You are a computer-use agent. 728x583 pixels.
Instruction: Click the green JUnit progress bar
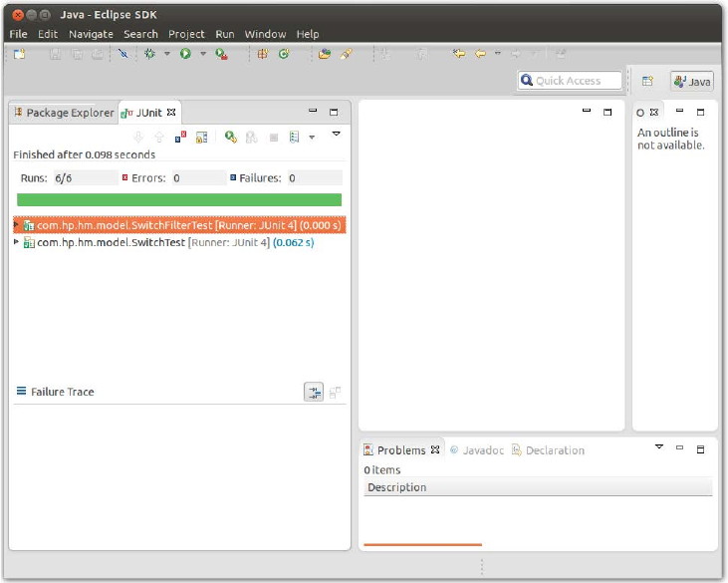pos(179,199)
